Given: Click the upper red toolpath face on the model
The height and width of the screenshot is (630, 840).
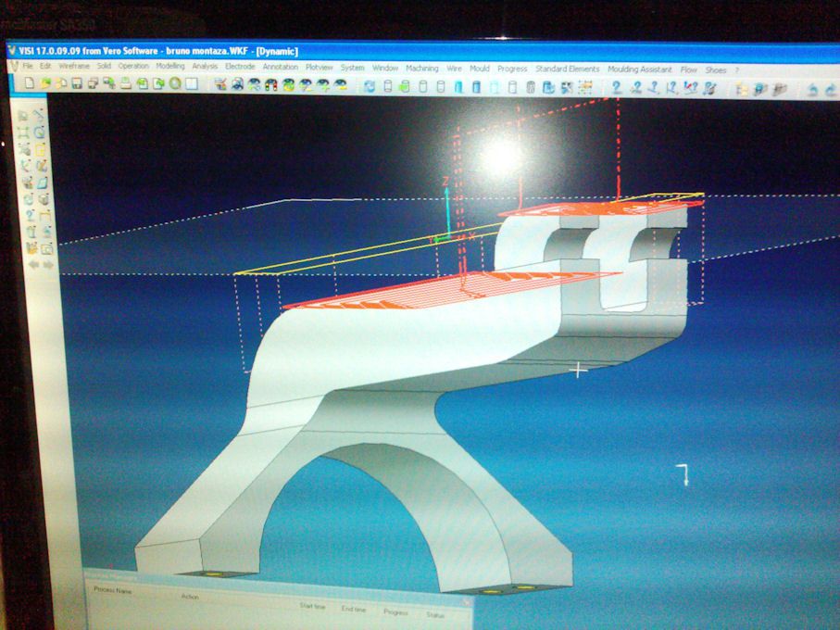Looking at the screenshot, I should (600, 208).
